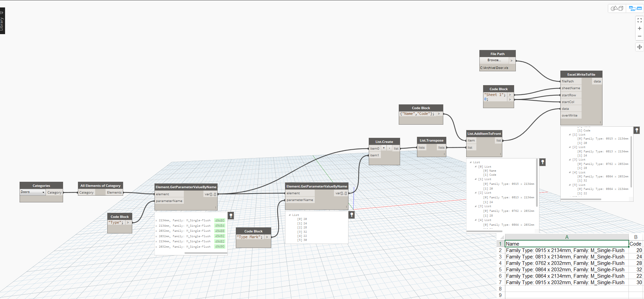
Task: Click the startCol input port on Excel.WriteToFile
Action: (571, 102)
